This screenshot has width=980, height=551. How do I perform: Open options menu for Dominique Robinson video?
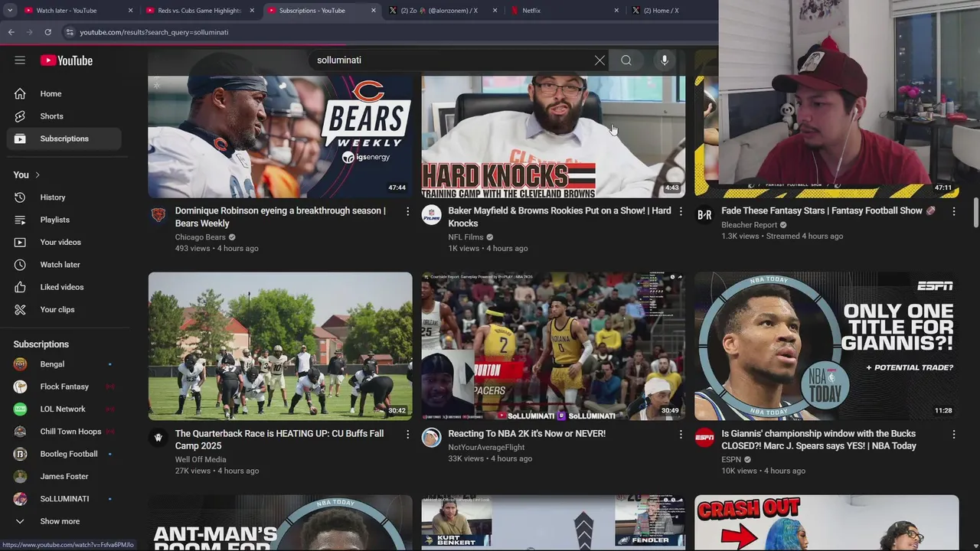(x=407, y=211)
